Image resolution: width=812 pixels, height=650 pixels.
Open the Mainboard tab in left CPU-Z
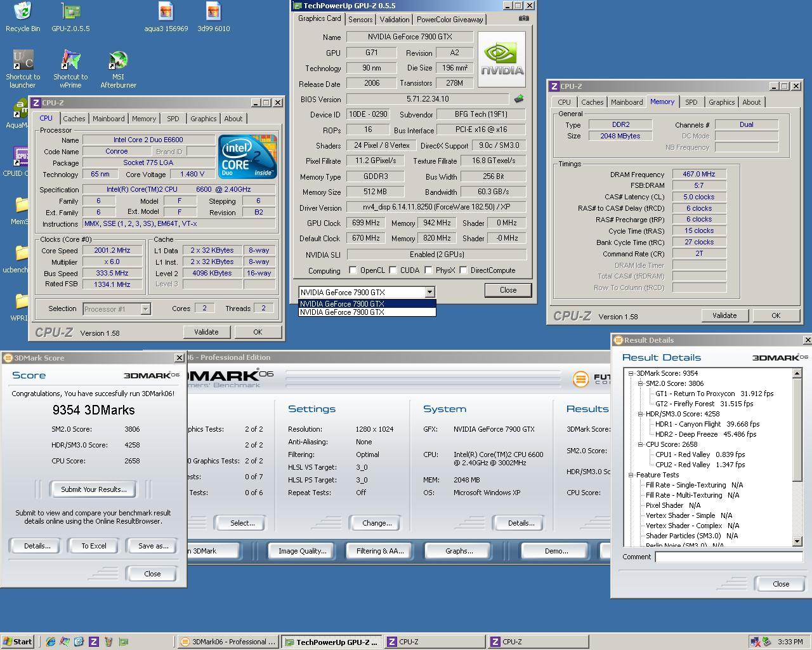(x=108, y=119)
